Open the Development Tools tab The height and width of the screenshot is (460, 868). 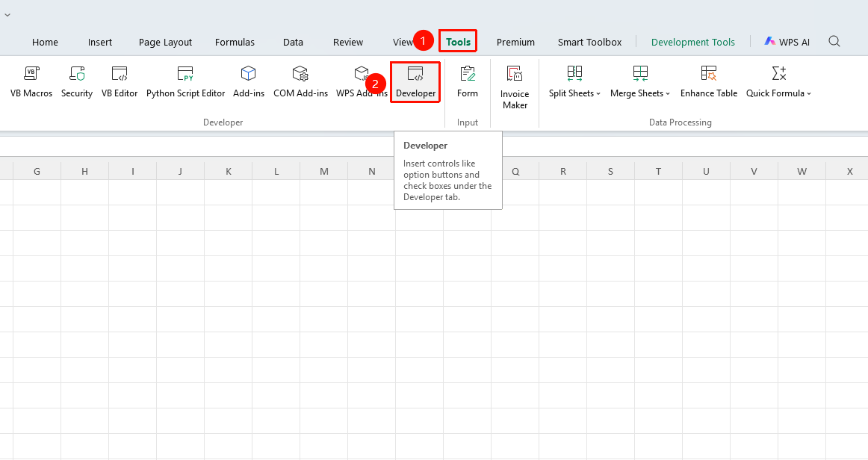(693, 42)
